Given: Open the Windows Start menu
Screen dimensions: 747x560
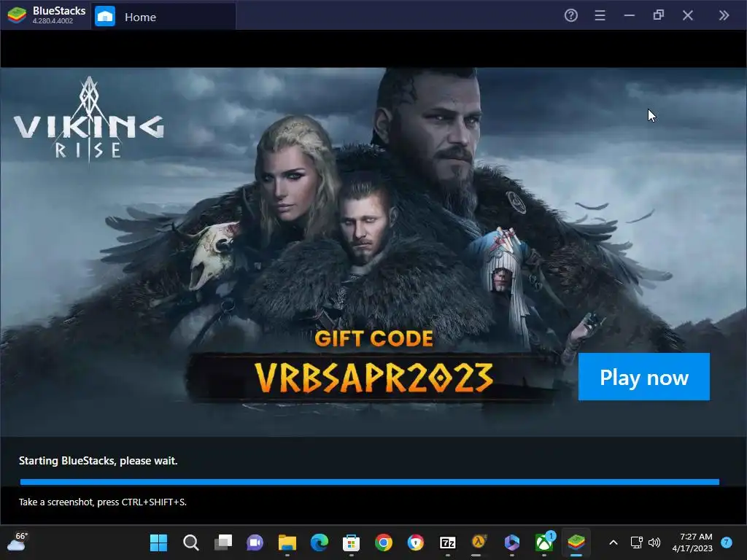Looking at the screenshot, I should click(x=158, y=542).
